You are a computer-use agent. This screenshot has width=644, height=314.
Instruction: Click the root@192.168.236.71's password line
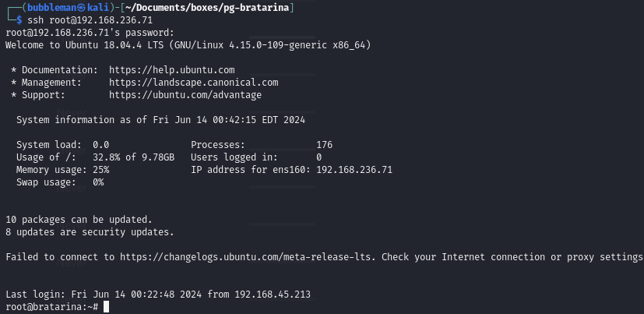90,33
